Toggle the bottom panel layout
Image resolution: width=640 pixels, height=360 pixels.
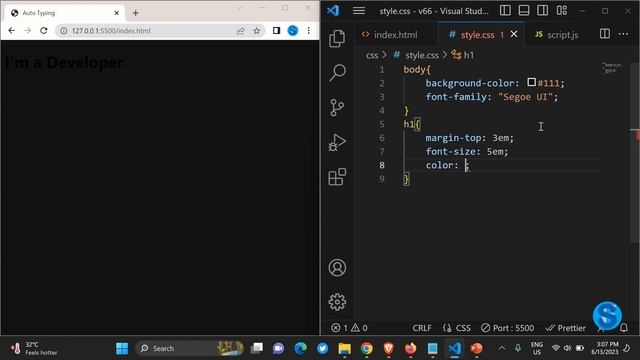[x=524, y=11]
